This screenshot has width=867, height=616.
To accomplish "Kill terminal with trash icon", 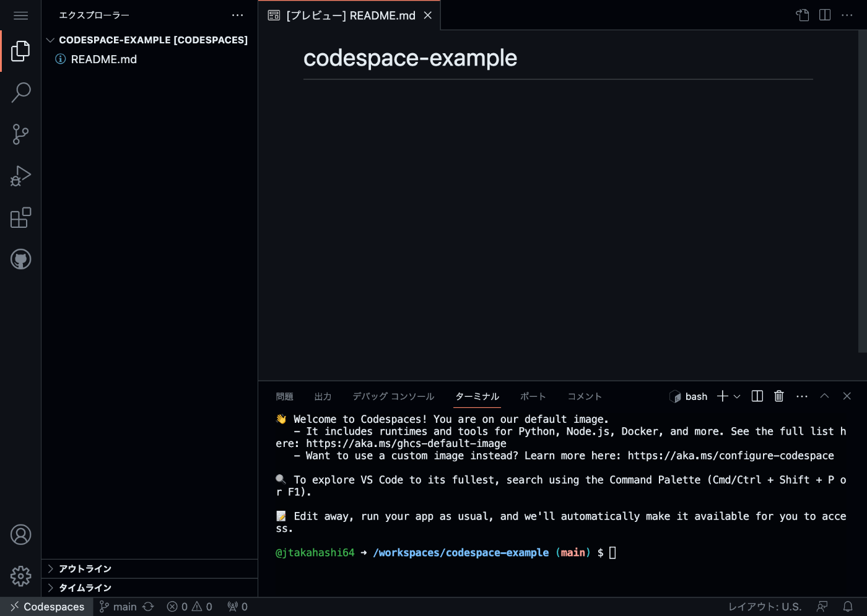I will (x=779, y=396).
